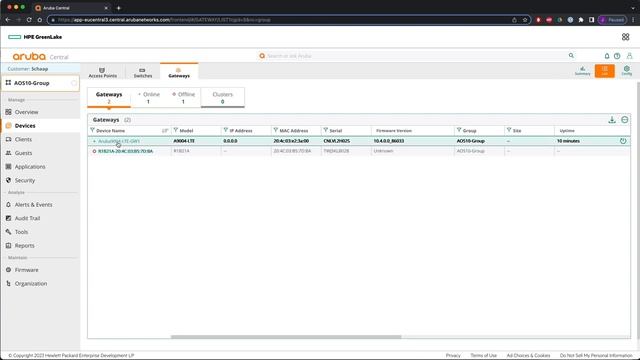Open Firmware in sidebar
Viewport: 640px width, 360px height.
[x=27, y=270]
